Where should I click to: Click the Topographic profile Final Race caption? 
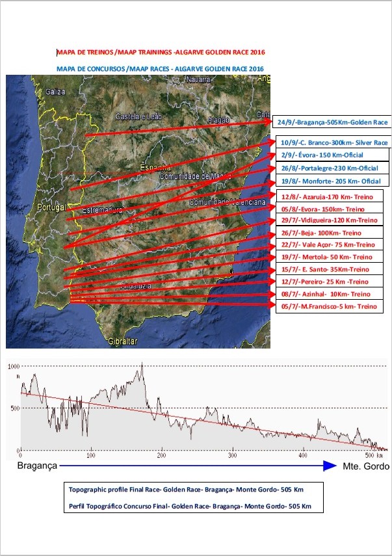[186, 489]
